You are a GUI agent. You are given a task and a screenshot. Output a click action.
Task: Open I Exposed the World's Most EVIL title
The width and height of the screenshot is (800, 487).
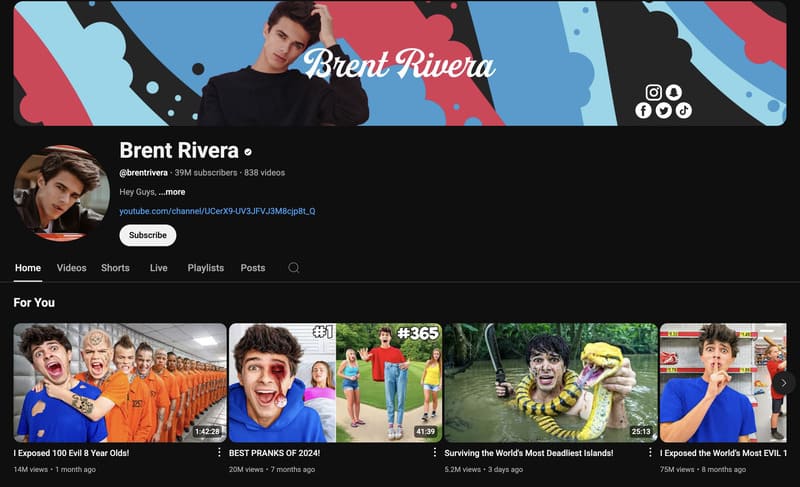(x=723, y=453)
